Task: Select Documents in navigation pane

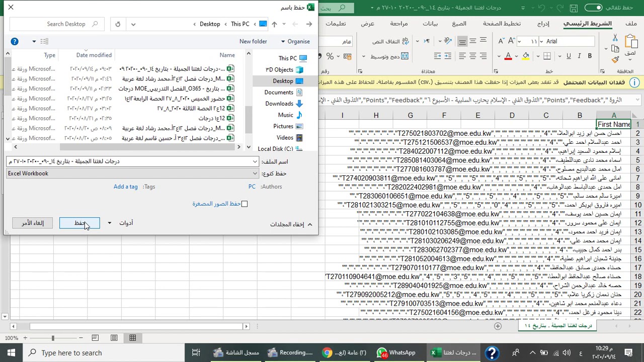Action: tap(283, 93)
